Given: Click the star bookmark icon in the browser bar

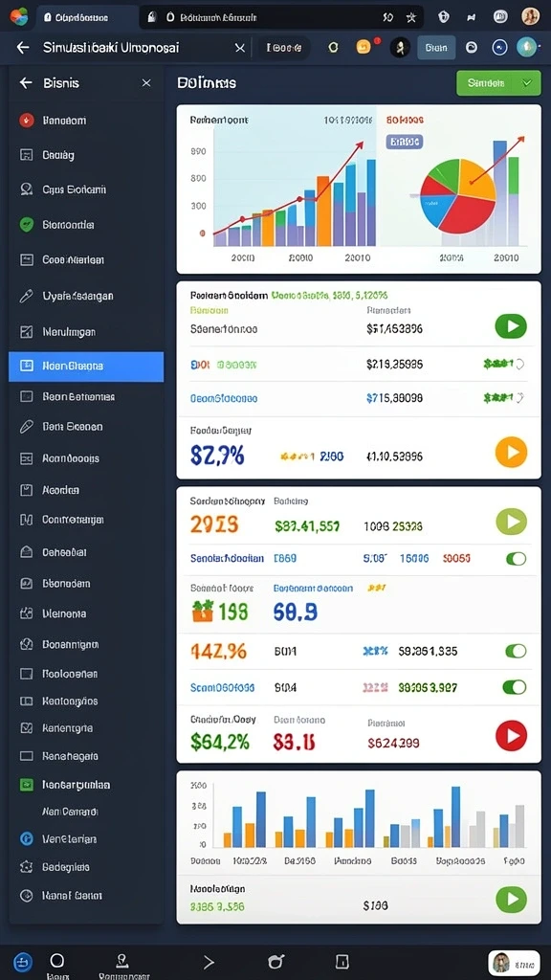Looking at the screenshot, I should 411,17.
